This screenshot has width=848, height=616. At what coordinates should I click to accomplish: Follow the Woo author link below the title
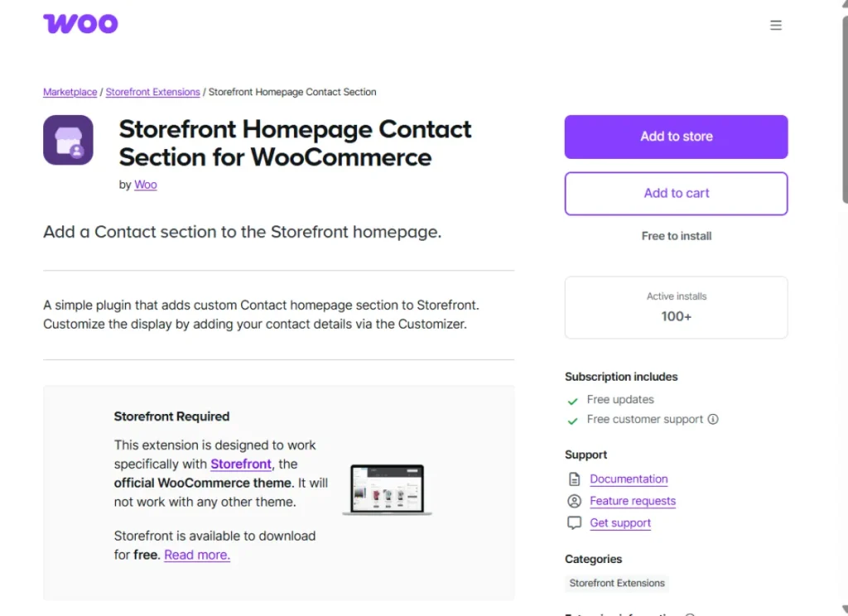point(145,185)
